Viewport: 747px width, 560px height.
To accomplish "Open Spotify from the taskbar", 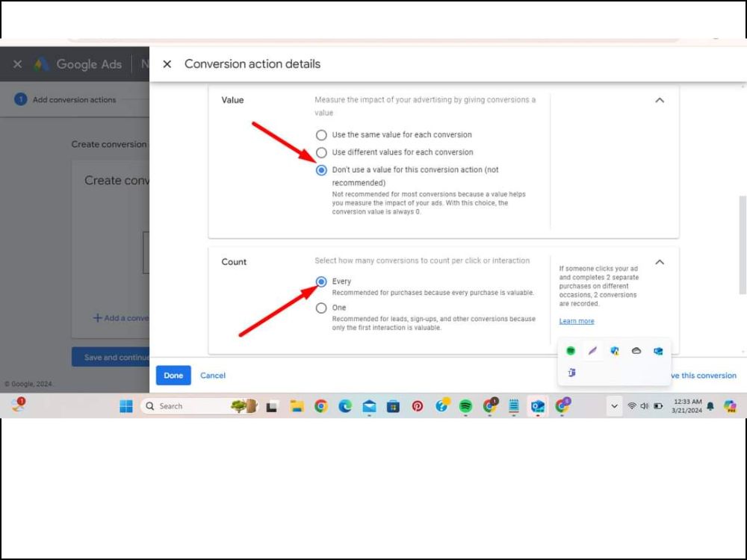I will pos(465,406).
